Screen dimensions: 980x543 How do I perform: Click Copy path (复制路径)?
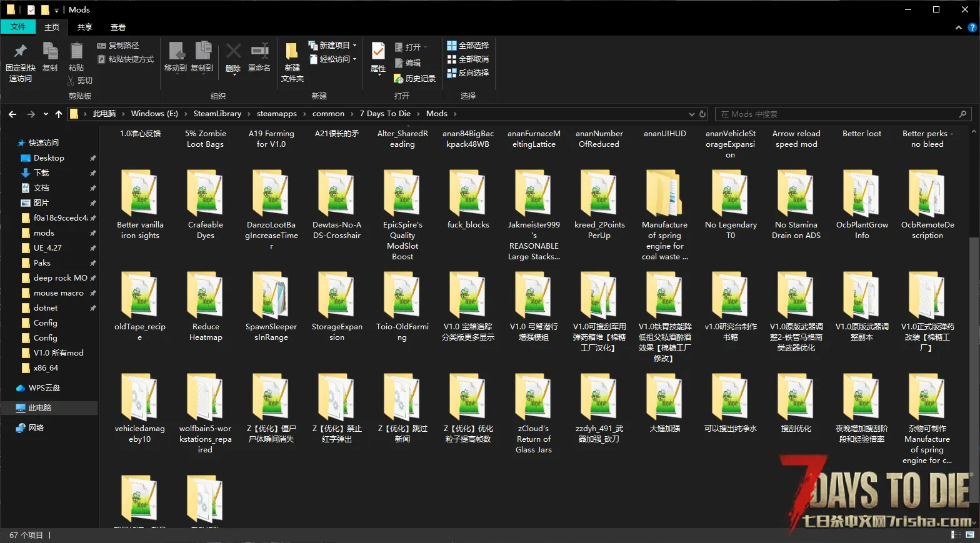118,46
